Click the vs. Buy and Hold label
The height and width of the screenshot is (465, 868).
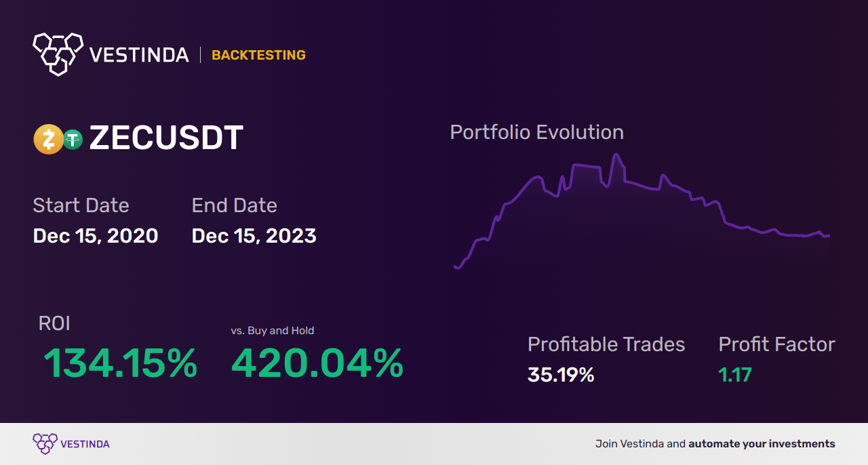[x=272, y=331]
